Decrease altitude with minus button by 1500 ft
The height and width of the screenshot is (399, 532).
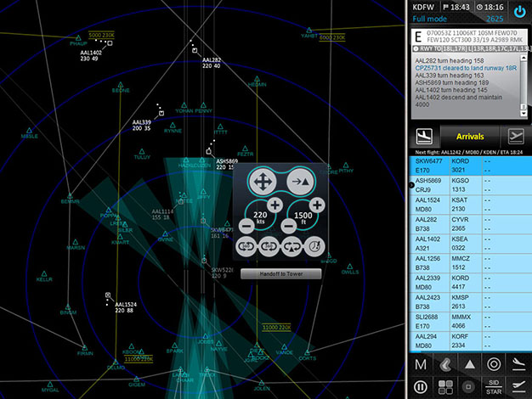(x=288, y=227)
